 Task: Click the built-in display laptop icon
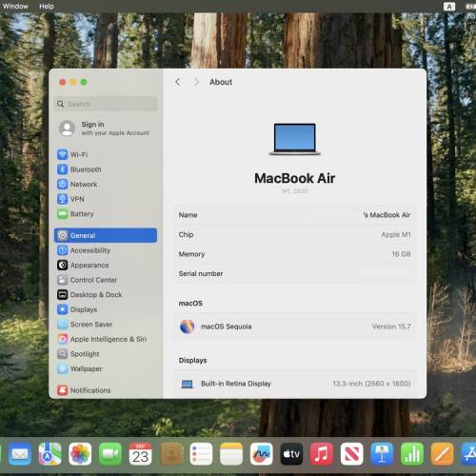(188, 384)
